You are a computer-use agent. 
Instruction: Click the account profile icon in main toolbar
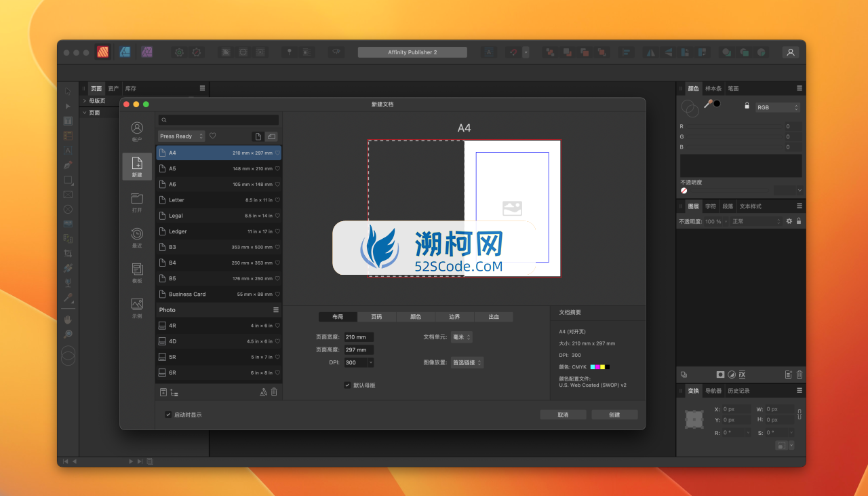pyautogui.click(x=790, y=52)
